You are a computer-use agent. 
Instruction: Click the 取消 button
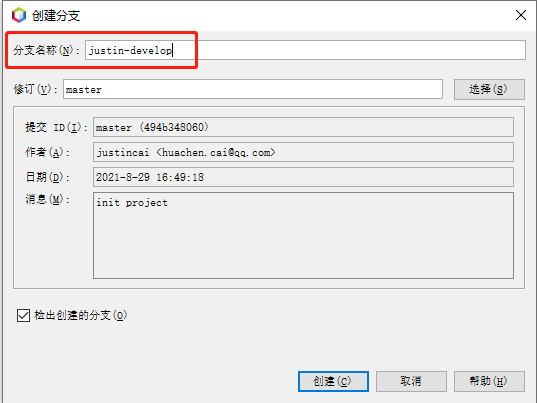[411, 381]
